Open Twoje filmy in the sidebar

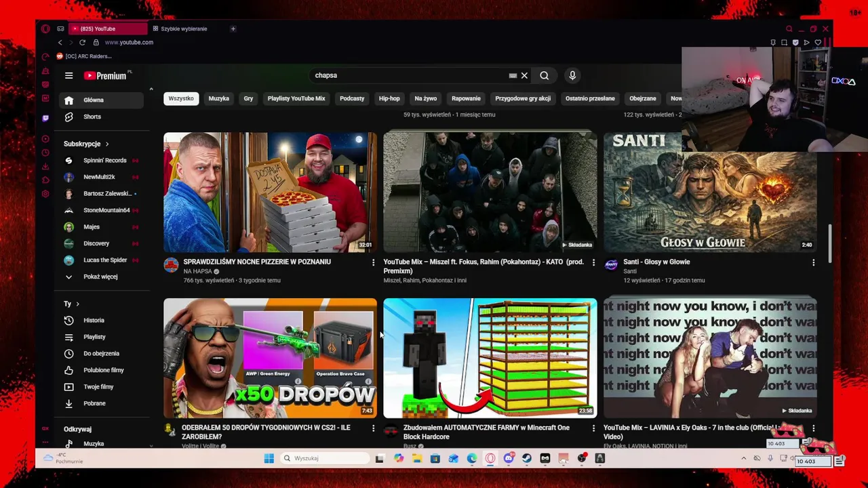(x=100, y=386)
